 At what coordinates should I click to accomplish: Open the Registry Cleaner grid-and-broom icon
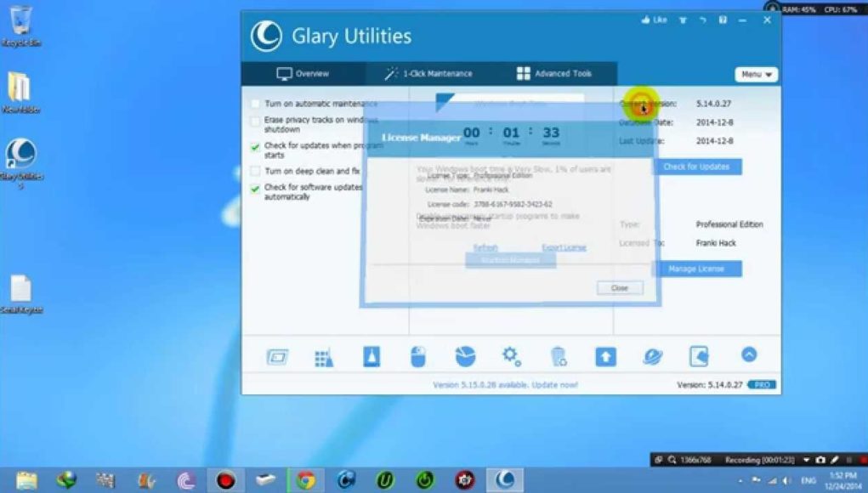324,357
